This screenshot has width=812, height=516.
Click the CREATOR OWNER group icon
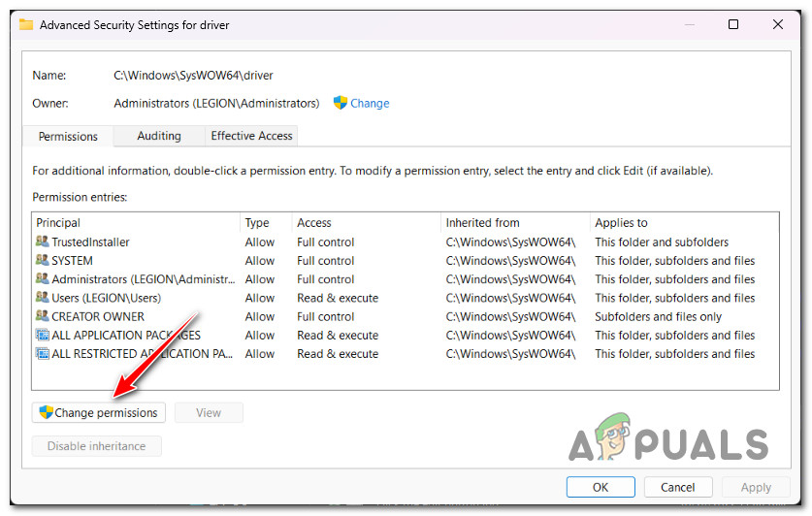coord(43,315)
